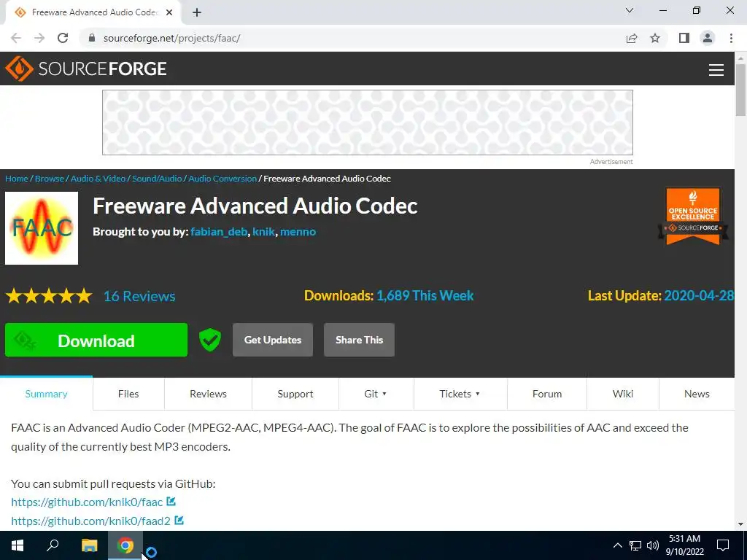Click the network icon in system tray

click(x=635, y=545)
